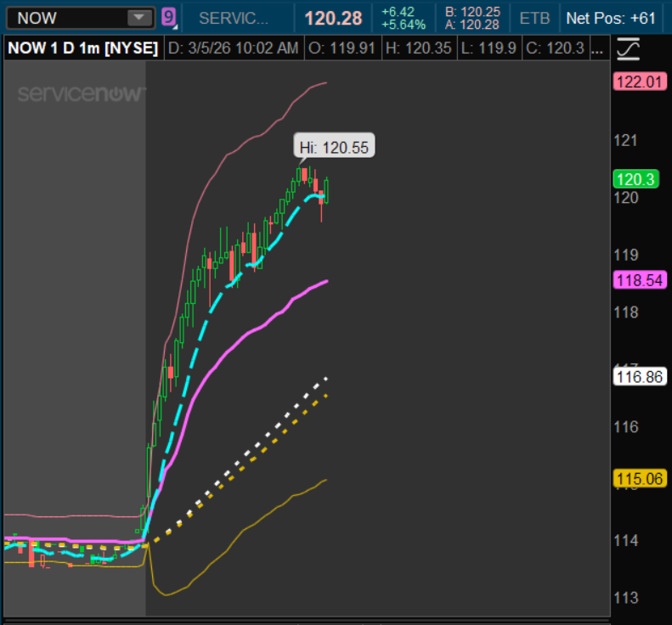The height and width of the screenshot is (625, 672).
Task: Click the bid price B: 120.25
Action: pos(472,12)
